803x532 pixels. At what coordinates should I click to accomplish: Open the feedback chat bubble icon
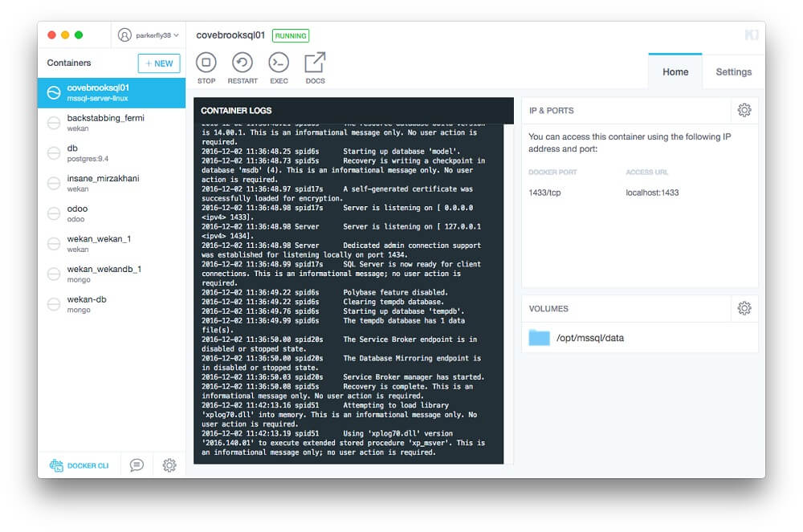click(136, 465)
